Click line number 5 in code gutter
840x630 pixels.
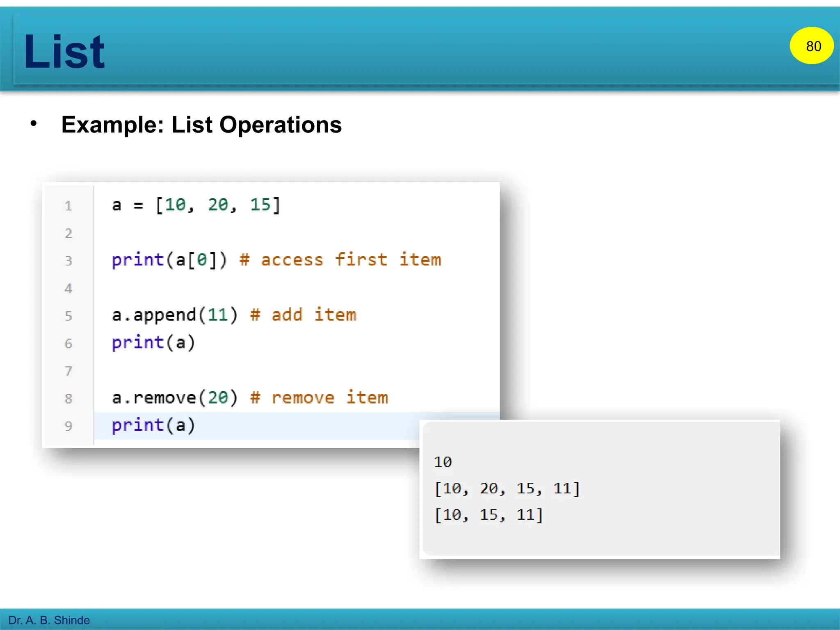click(68, 316)
